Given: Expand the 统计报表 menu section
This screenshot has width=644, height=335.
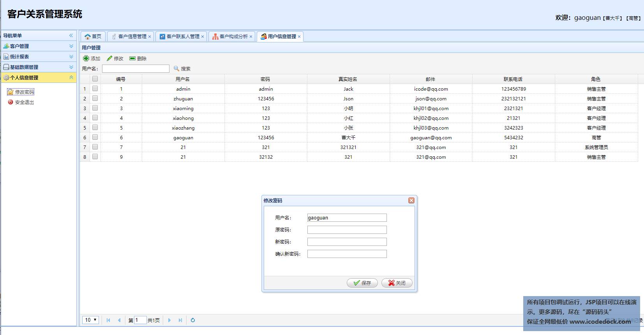Looking at the screenshot, I should [x=71, y=56].
